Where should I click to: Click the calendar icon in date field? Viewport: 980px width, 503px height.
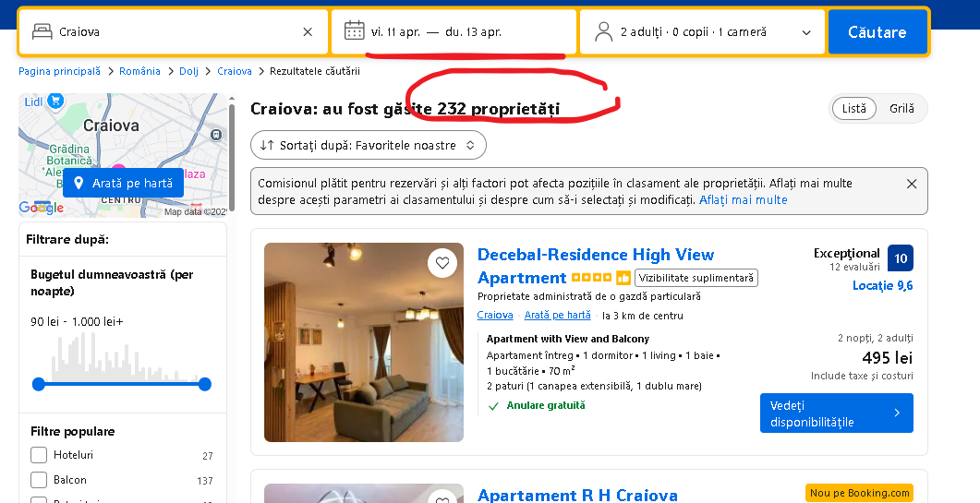pyautogui.click(x=355, y=30)
